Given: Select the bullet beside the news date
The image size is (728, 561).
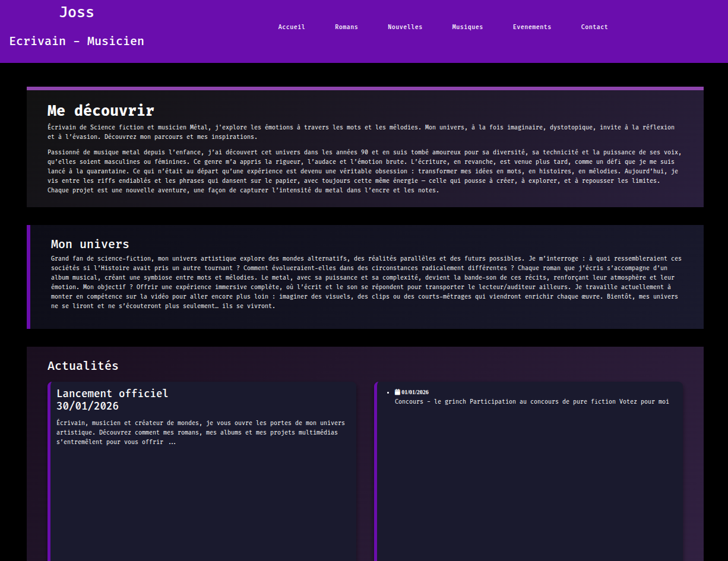Looking at the screenshot, I should click(389, 392).
